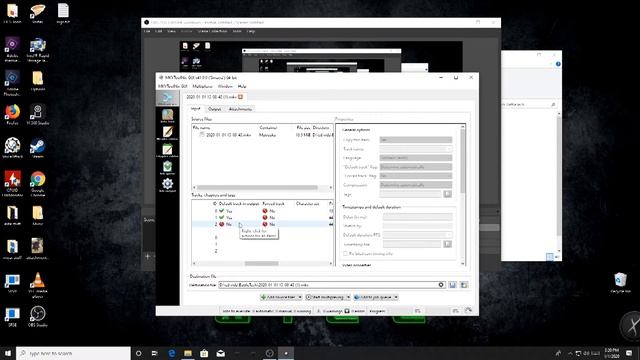Image resolution: width=640 pixels, height=360 pixels.
Task: Expand the Start multiplexing arrow menu
Action: [x=348, y=297]
